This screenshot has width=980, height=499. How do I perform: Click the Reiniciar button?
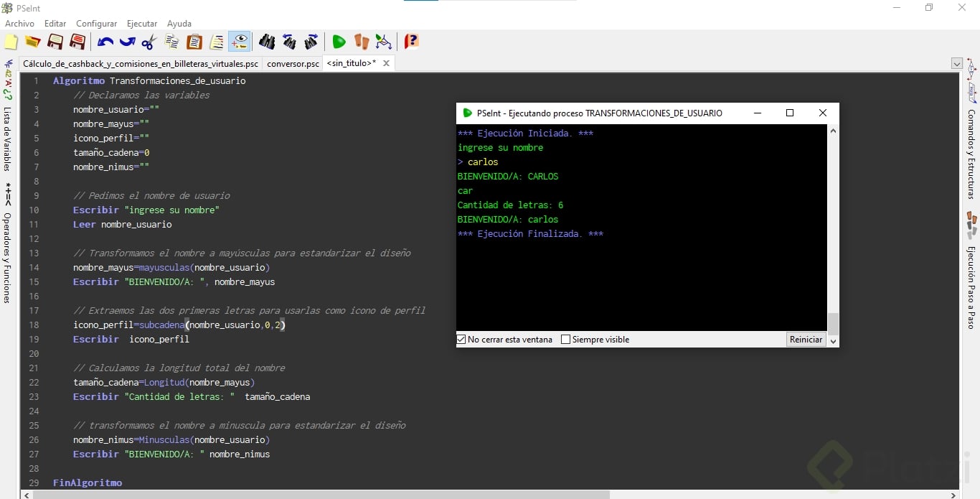[806, 340]
